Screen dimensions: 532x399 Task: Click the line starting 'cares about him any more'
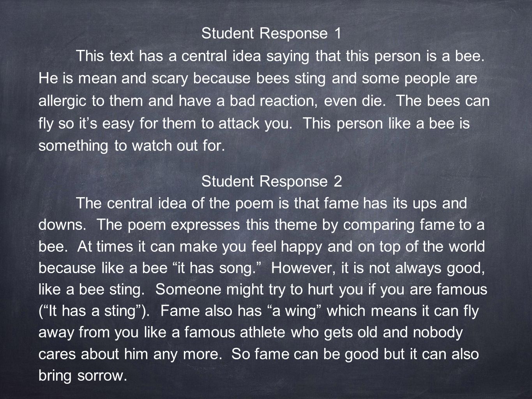coord(259,355)
